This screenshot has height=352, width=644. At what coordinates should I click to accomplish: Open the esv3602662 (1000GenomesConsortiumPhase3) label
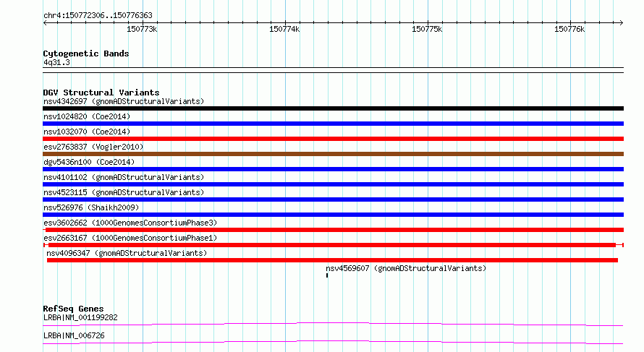coord(130,223)
